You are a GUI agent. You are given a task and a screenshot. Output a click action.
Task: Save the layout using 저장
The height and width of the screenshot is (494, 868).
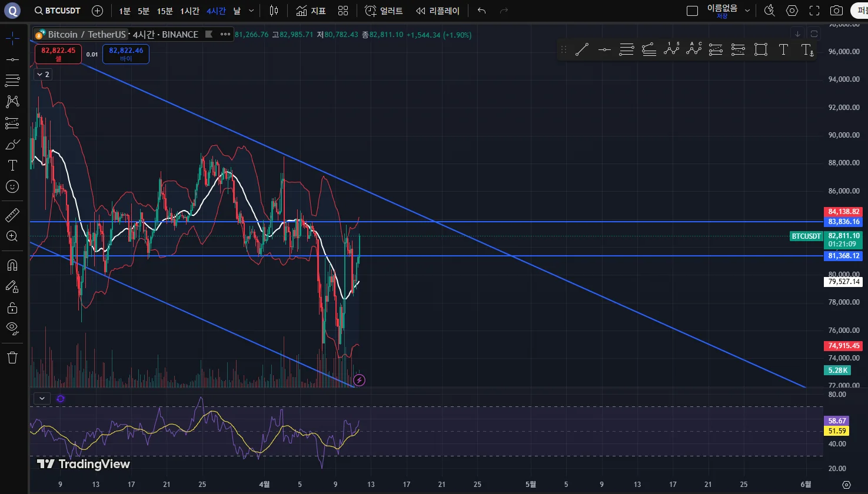(x=722, y=16)
